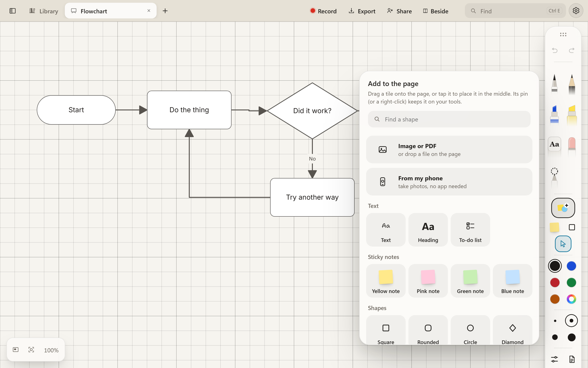The image size is (588, 368).
Task: Toggle the add shapes panel button
Action: 563,208
